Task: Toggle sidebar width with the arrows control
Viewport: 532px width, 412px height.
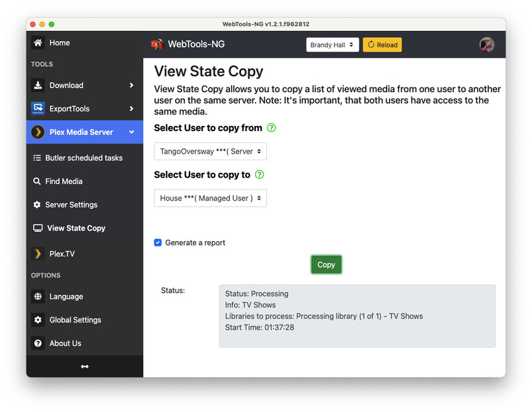Action: point(85,366)
